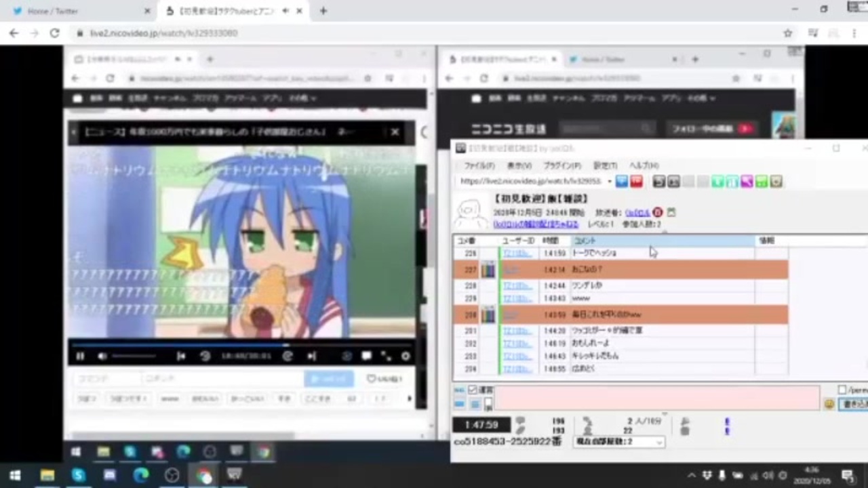The width and height of the screenshot is (868, 488).
Task: Click the second teal-green NCV toolbar icon
Action: click(x=732, y=182)
